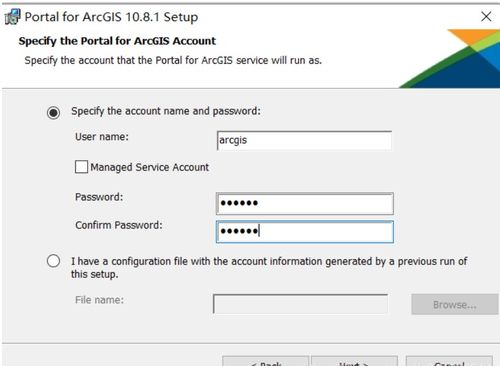
Task: Choose the configuration file radio option
Action: point(53,261)
